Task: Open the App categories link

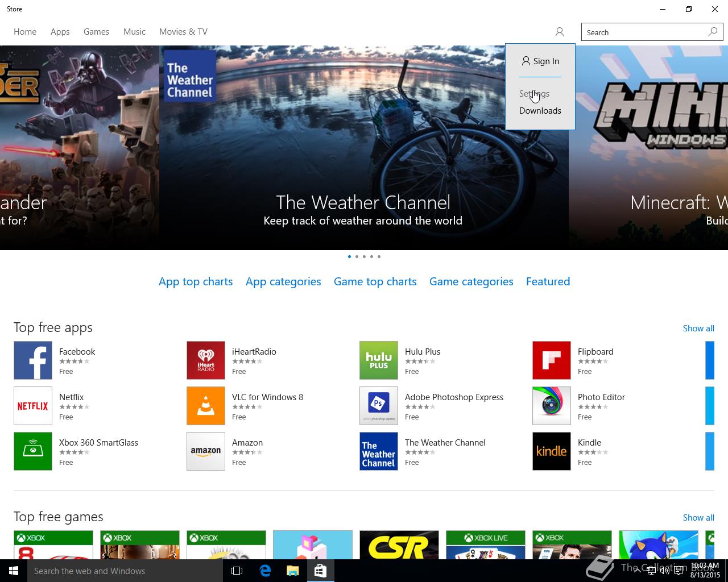Action: pos(283,281)
